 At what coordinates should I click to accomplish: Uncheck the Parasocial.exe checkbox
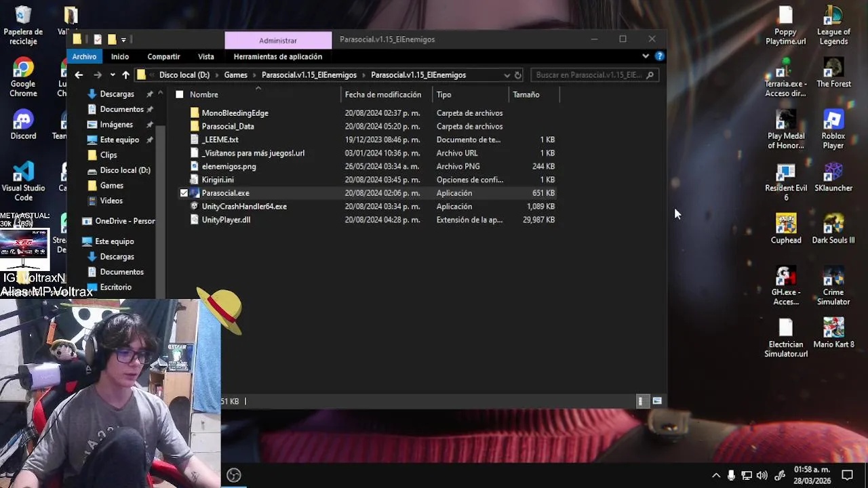(184, 193)
